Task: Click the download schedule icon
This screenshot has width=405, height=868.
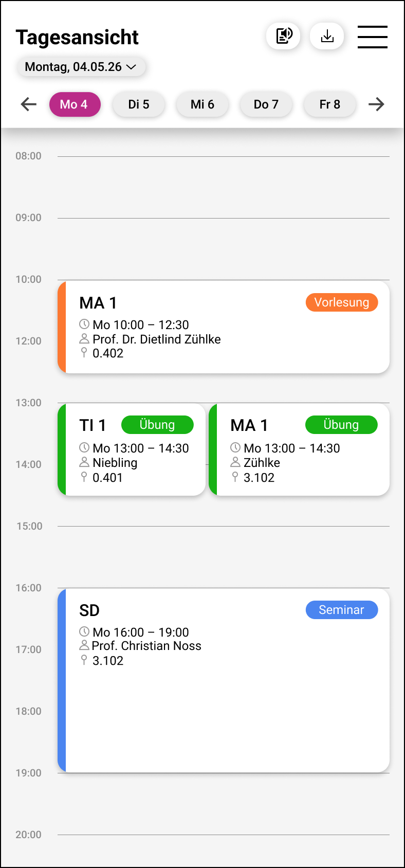Action: [x=327, y=36]
